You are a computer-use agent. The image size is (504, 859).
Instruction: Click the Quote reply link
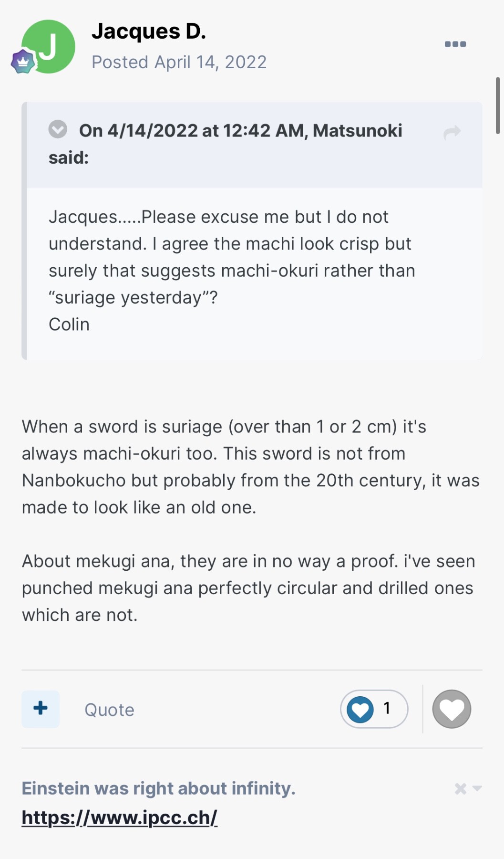point(109,710)
